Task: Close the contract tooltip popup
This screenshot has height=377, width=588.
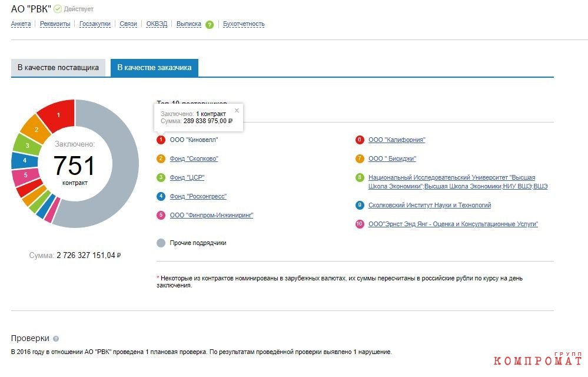Action: tap(237, 110)
